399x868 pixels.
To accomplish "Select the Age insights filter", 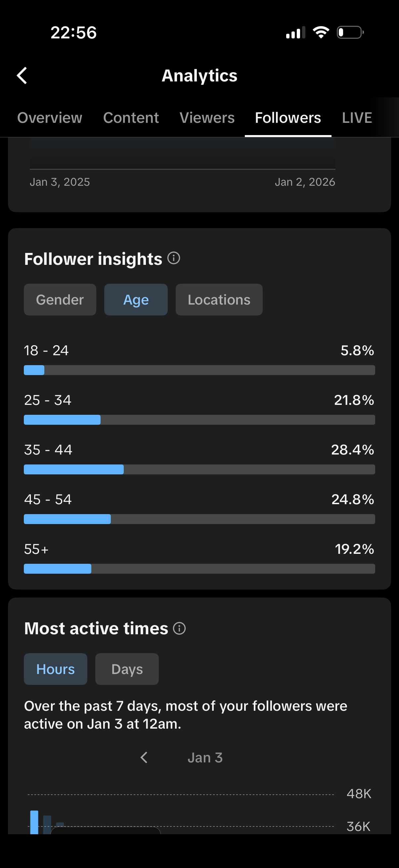I will (x=136, y=300).
